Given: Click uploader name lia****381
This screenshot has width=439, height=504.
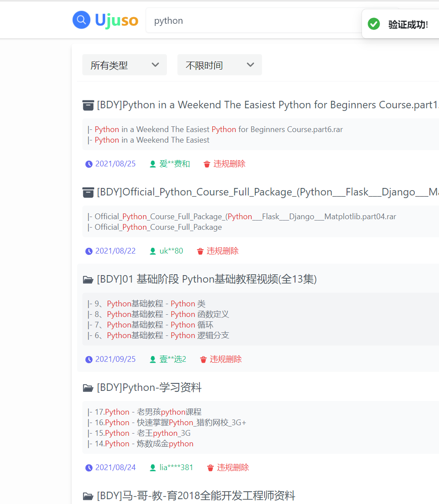Looking at the screenshot, I should coord(176,467).
